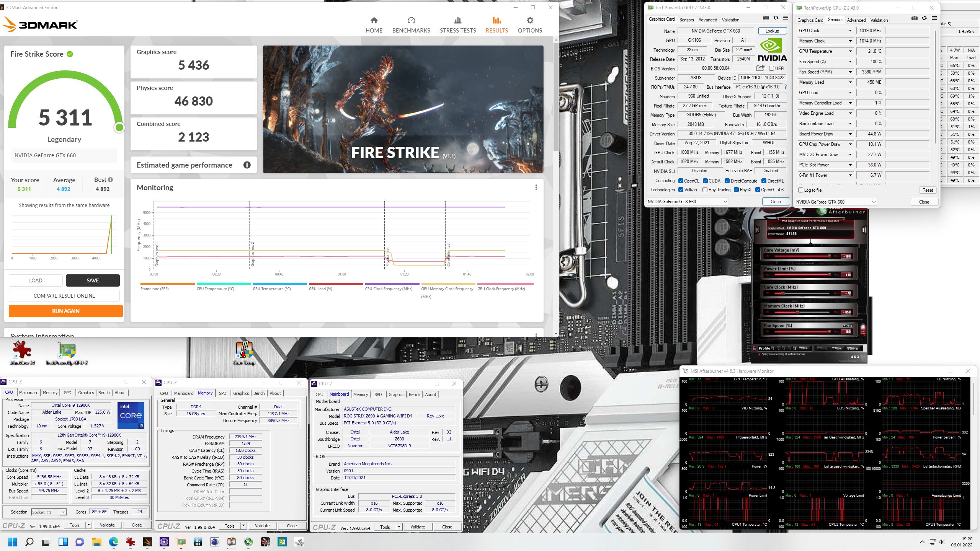Toggle the PhysX checkbox in GPU-Z
This screenshot has width=980, height=551.
736,190
